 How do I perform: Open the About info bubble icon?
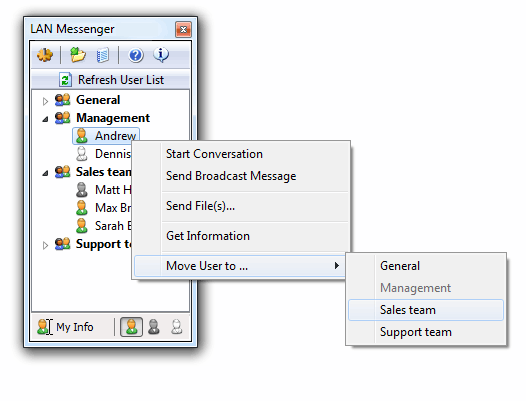161,55
